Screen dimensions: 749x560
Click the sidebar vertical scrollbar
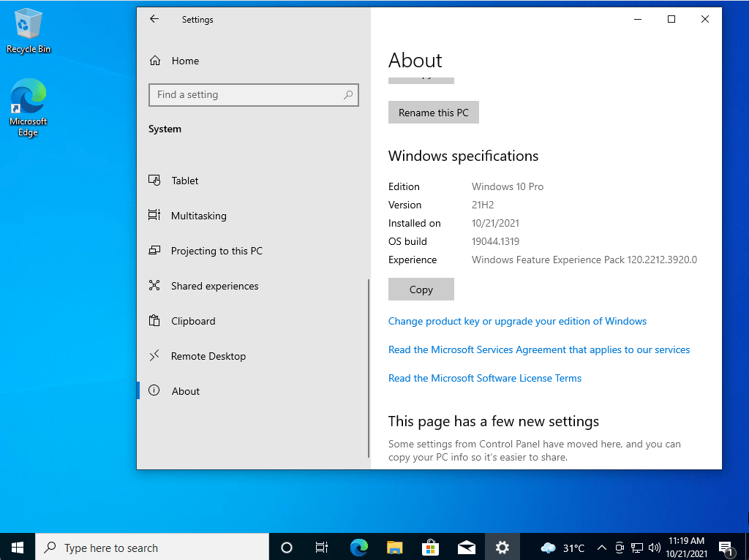369,368
